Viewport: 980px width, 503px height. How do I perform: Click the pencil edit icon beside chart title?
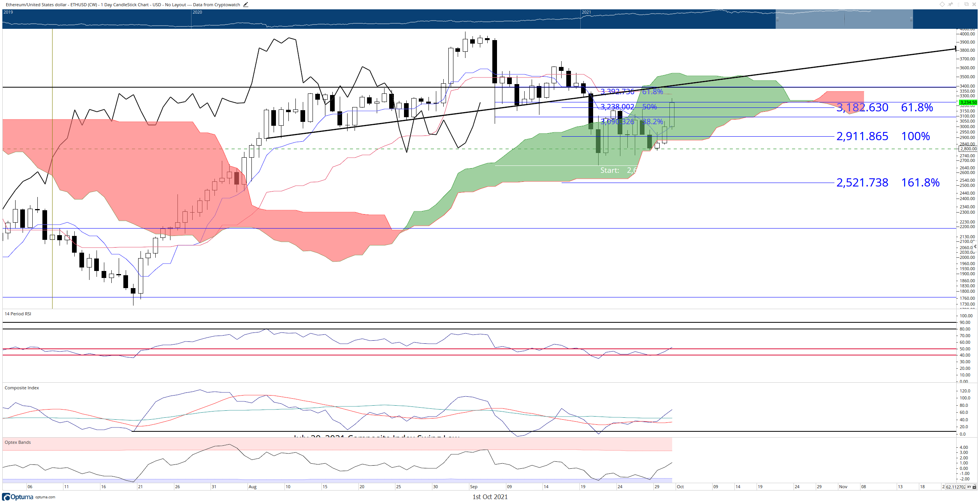pyautogui.click(x=246, y=5)
